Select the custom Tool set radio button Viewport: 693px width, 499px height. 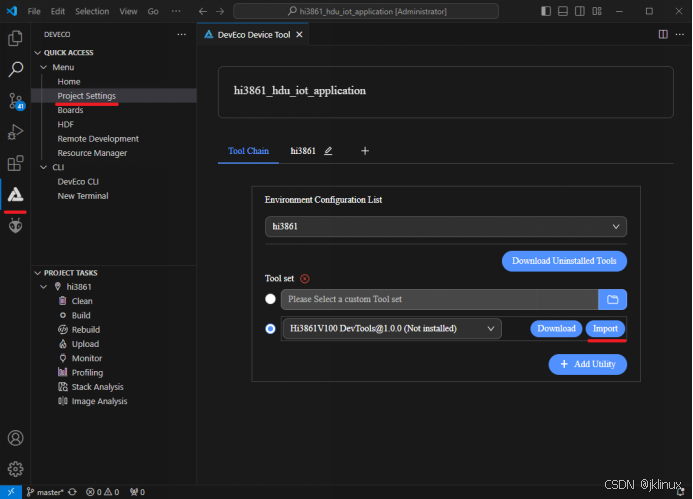(x=270, y=299)
